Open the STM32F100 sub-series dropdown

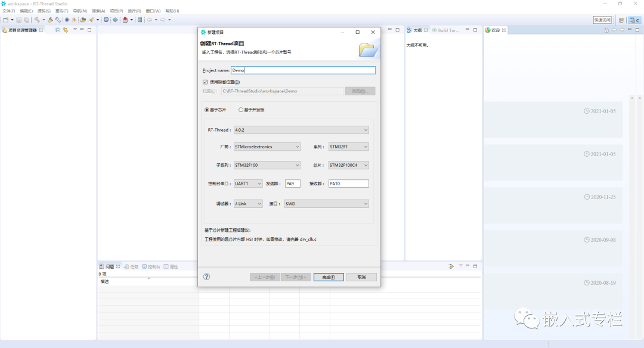click(267, 165)
